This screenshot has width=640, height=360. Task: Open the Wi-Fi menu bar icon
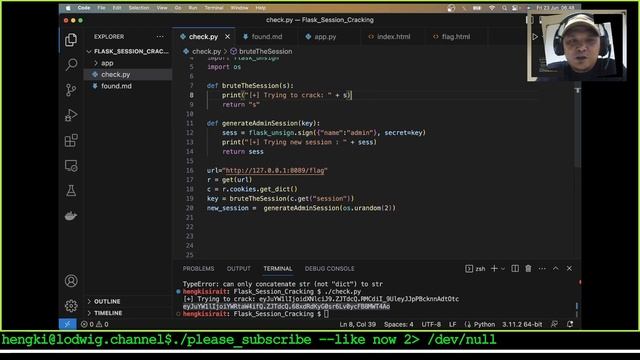[x=492, y=8]
